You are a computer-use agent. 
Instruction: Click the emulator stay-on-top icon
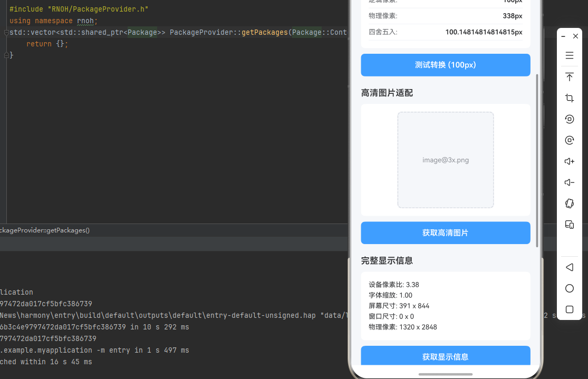tap(569, 77)
